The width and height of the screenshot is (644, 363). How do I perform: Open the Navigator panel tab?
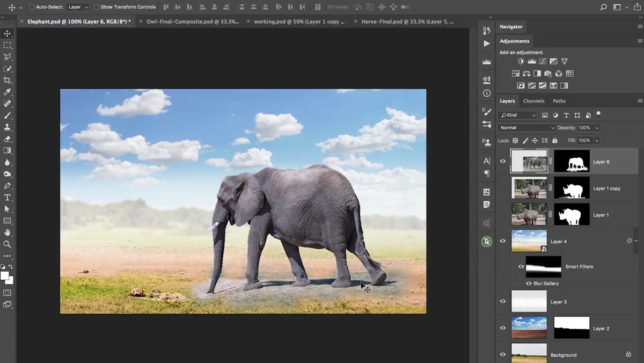[511, 26]
